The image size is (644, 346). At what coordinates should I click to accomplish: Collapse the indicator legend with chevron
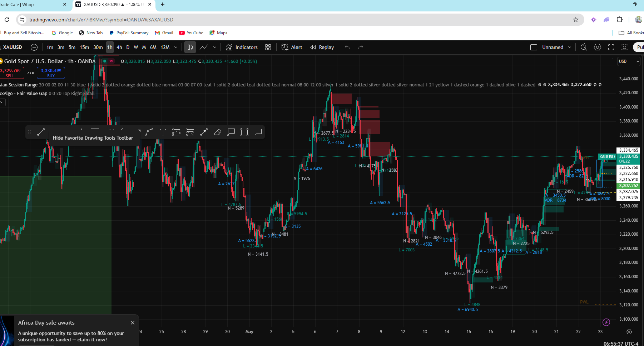[x=2, y=102]
